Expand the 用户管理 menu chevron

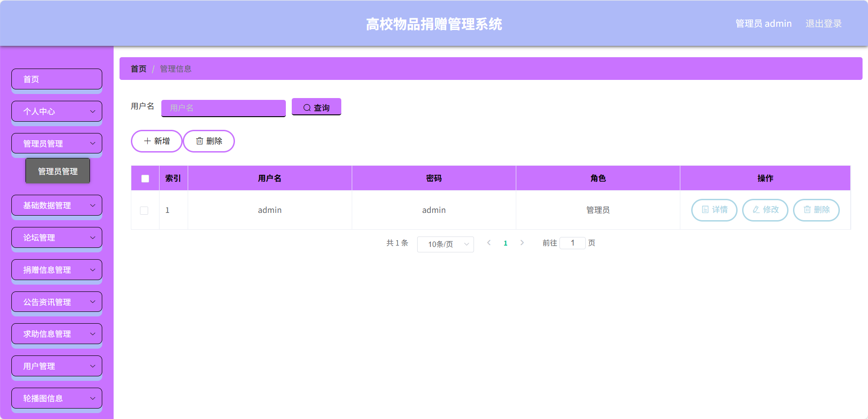click(93, 366)
